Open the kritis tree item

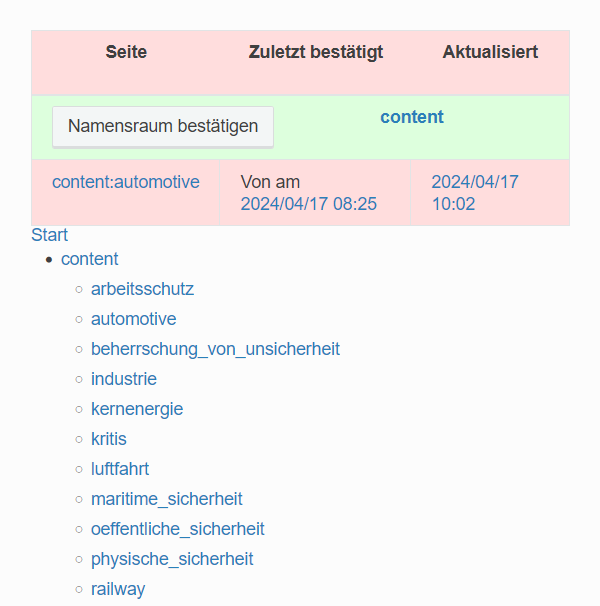[x=109, y=439]
